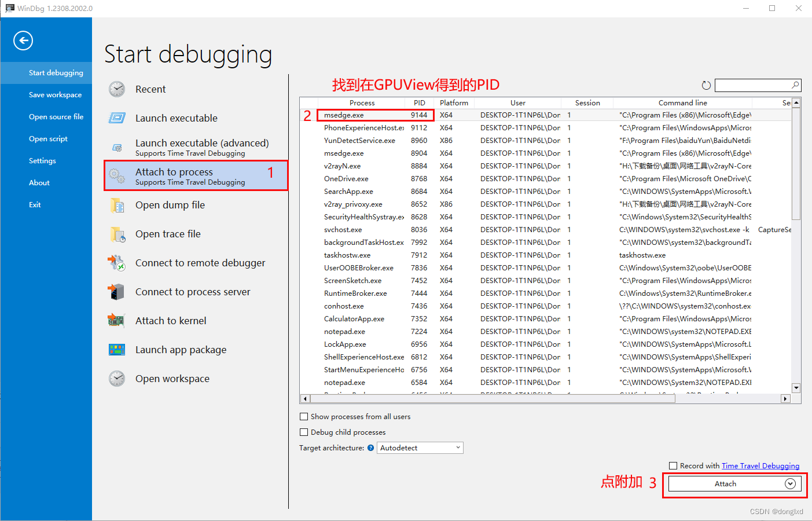The width and height of the screenshot is (812, 521).
Task: Click the Target architecture help icon
Action: [x=370, y=448]
